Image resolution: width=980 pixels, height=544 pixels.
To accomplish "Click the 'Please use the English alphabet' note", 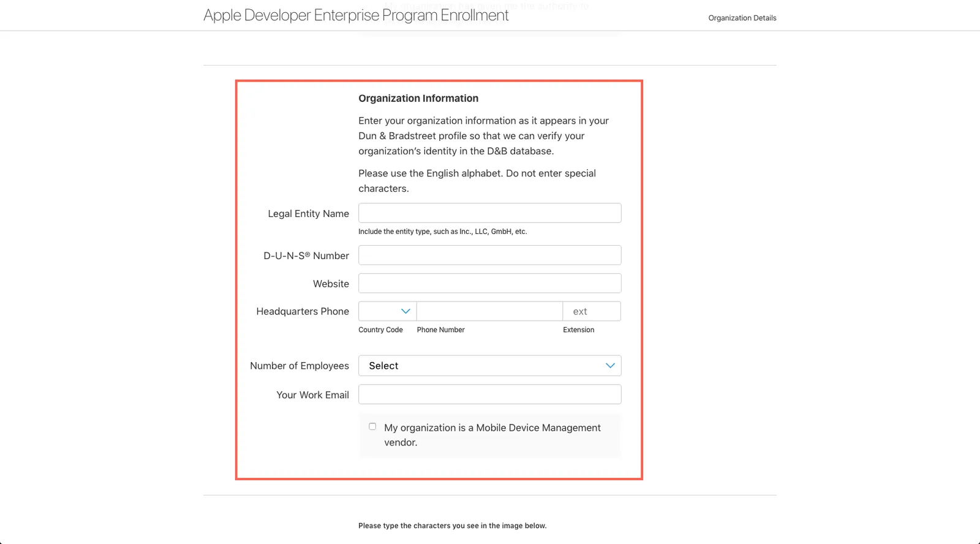I will 477,181.
